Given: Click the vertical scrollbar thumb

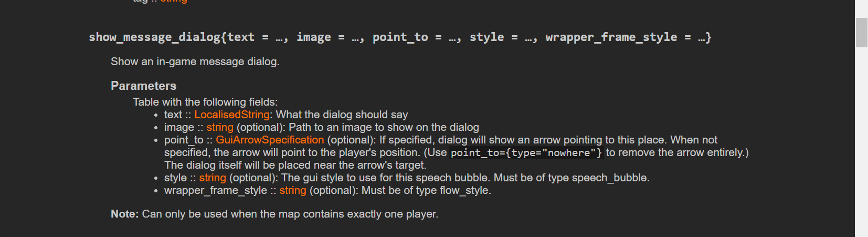Looking at the screenshot, I should pyautogui.click(x=861, y=33).
